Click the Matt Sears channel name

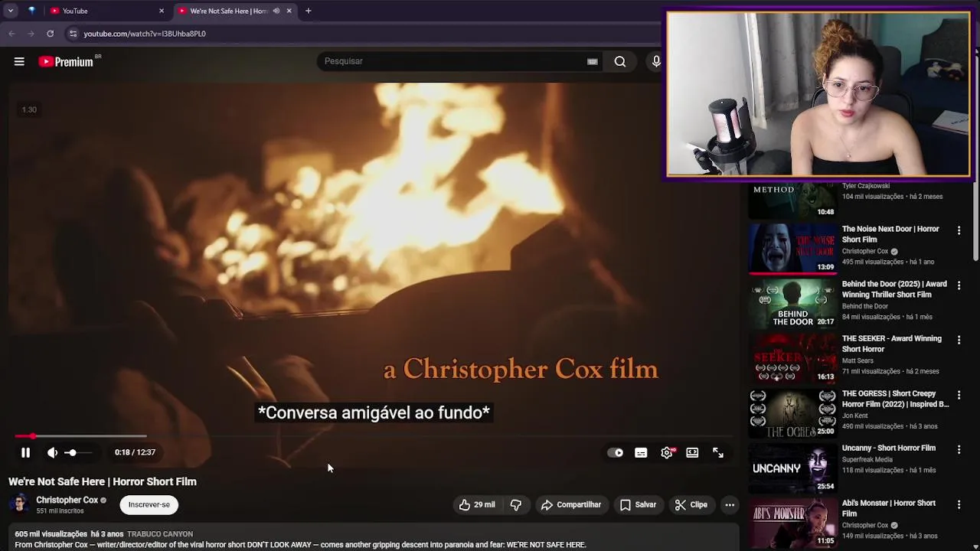click(x=857, y=360)
